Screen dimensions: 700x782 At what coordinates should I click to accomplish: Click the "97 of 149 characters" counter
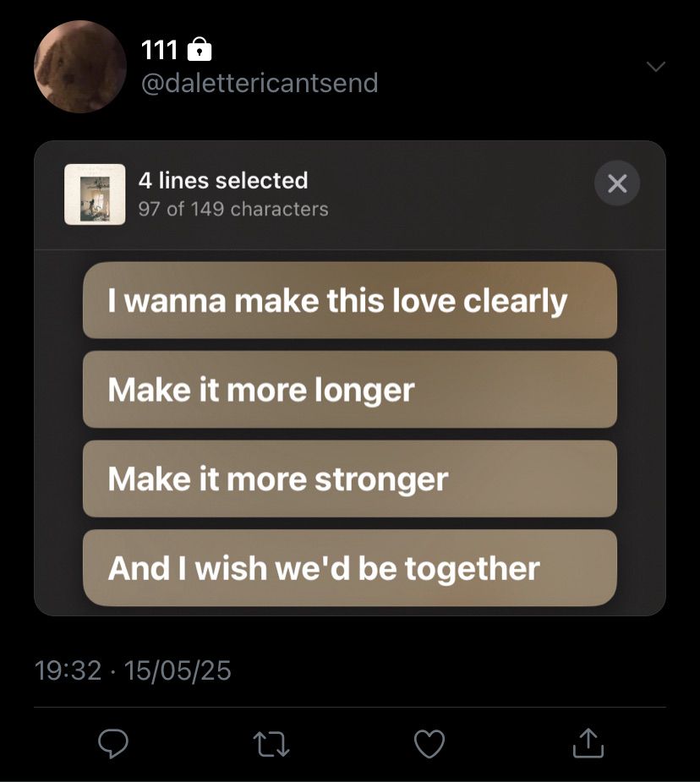pos(233,209)
